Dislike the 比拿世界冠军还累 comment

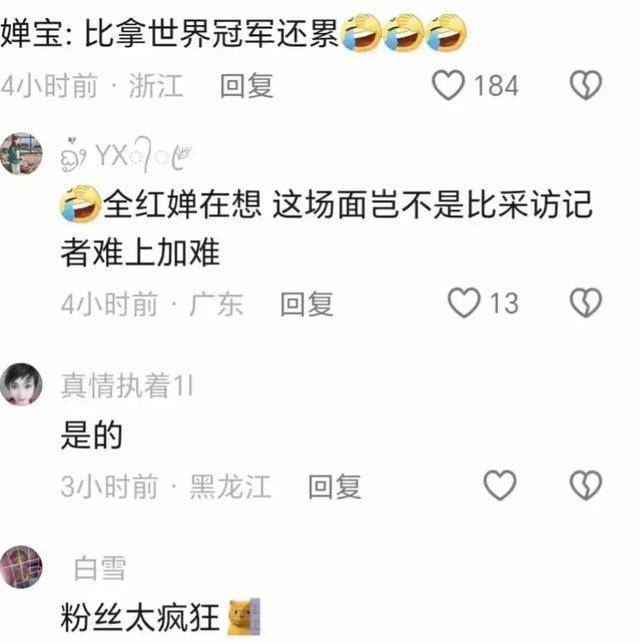pos(585,85)
